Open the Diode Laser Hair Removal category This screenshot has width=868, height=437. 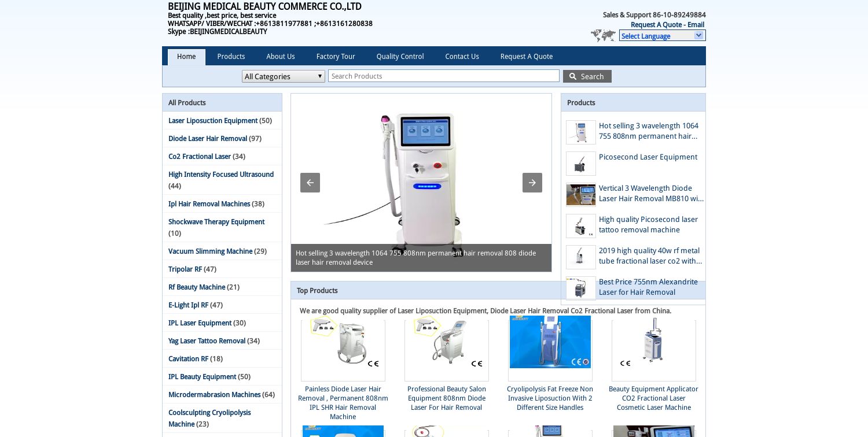tap(208, 139)
